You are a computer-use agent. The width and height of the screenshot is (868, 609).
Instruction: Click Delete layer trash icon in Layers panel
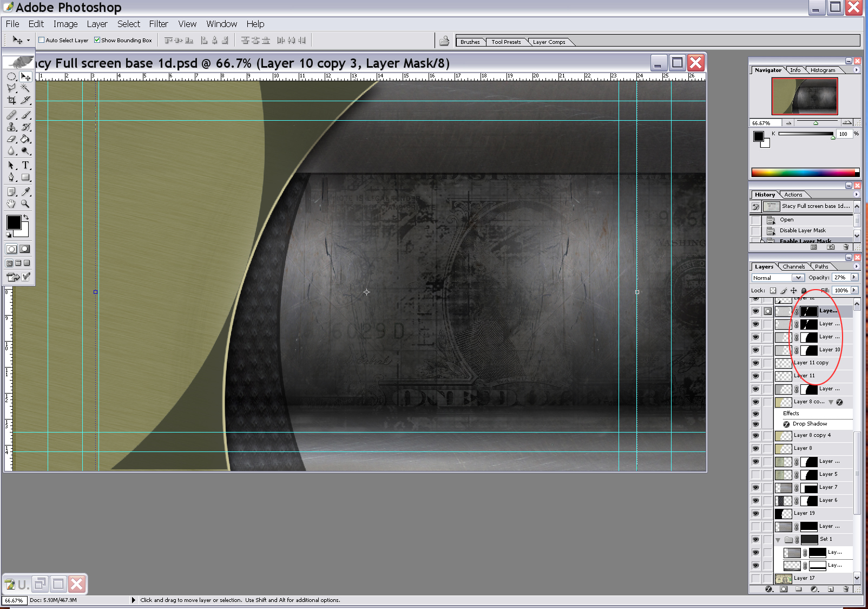point(846,589)
